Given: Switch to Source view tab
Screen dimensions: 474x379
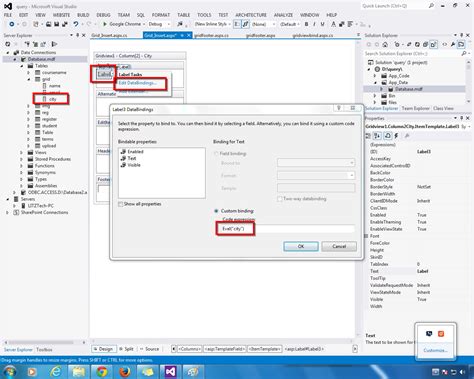Looking at the screenshot, I should 149,349.
